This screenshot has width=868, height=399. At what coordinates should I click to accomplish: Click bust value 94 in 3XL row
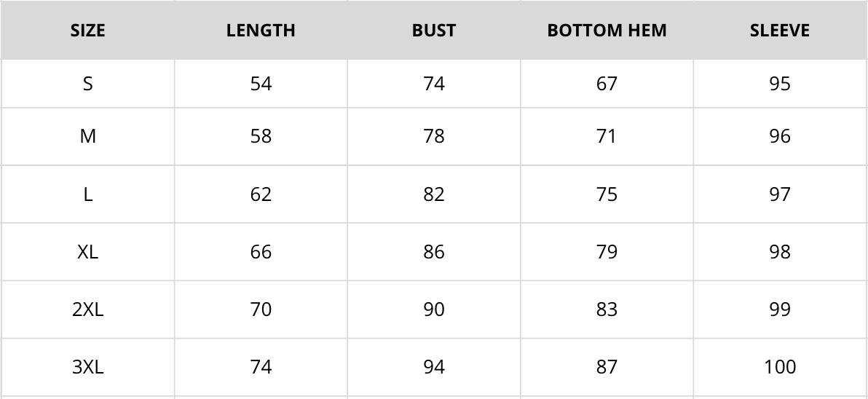(434, 367)
